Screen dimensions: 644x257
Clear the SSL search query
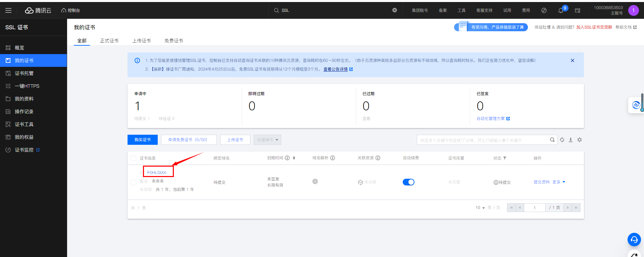(x=395, y=10)
